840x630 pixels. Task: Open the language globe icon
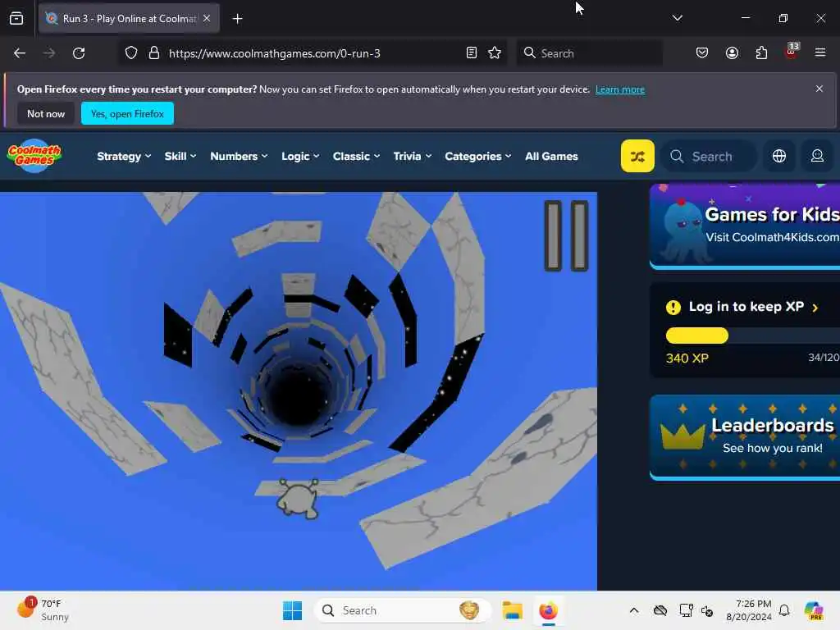pos(779,156)
